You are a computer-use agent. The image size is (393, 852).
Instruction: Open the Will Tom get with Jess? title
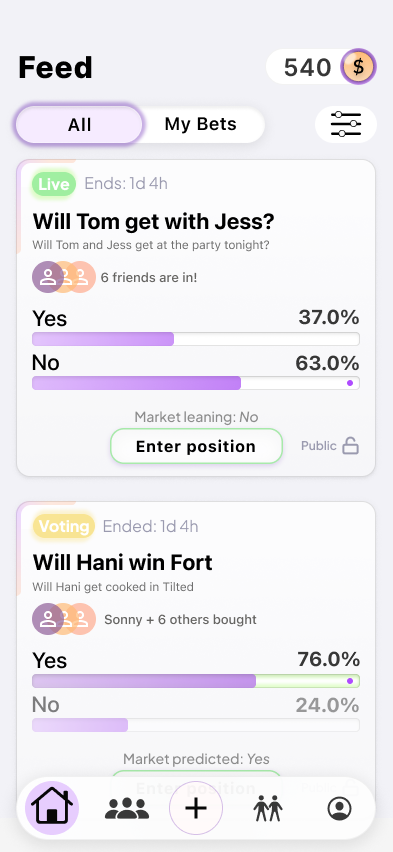(154, 221)
